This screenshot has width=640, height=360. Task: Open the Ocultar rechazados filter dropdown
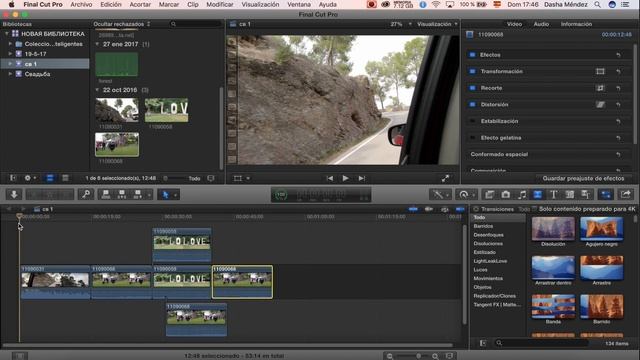click(122, 24)
